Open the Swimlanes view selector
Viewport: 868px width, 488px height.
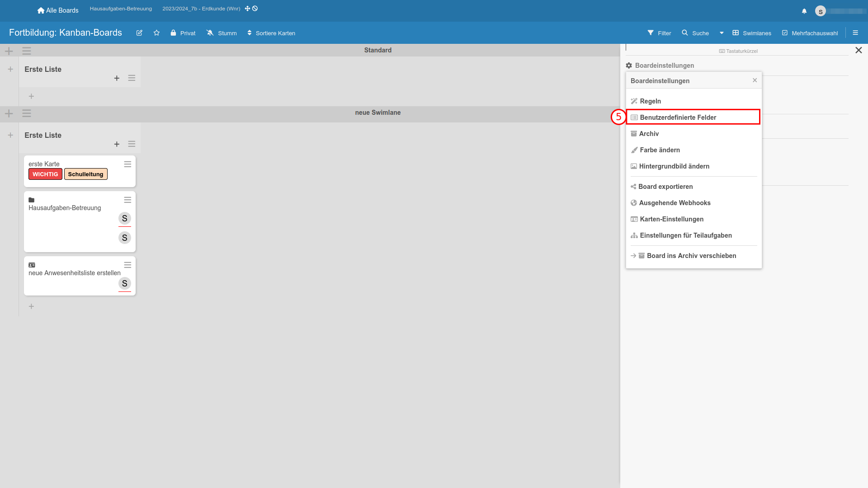coord(752,33)
